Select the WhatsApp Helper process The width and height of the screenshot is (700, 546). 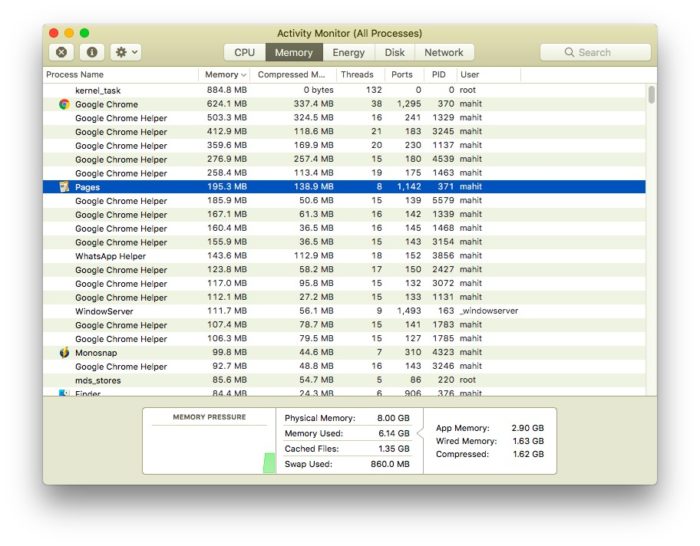coord(344,256)
